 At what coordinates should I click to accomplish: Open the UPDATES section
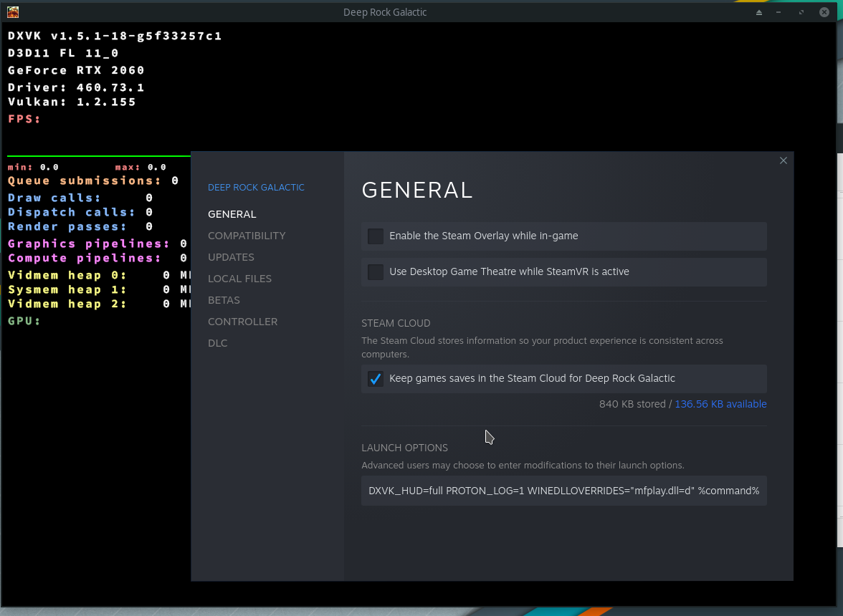pyautogui.click(x=231, y=257)
